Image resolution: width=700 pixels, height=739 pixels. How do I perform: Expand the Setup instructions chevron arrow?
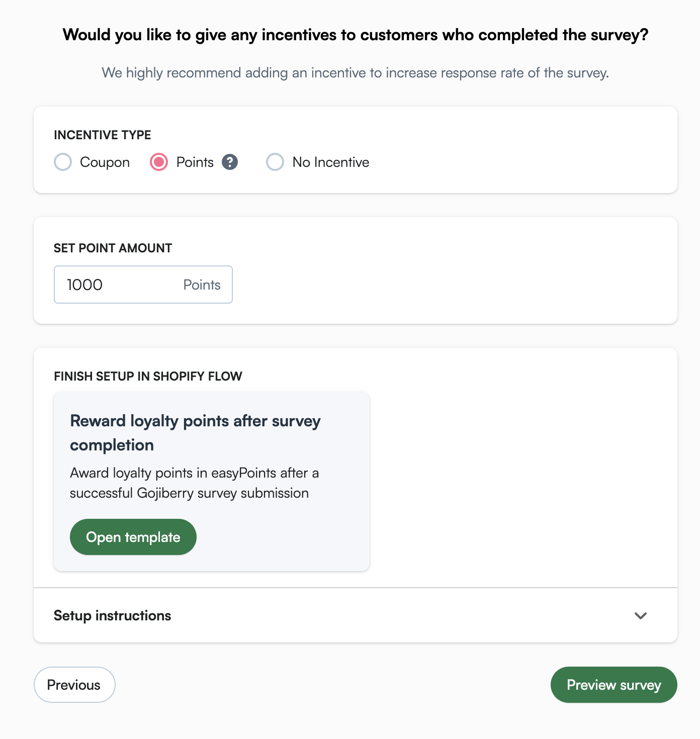coord(641,616)
